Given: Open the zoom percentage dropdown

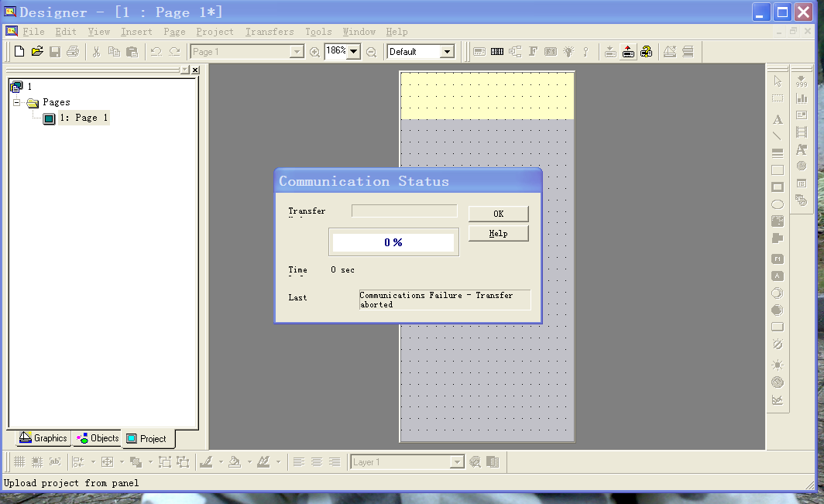Looking at the screenshot, I should tap(353, 51).
